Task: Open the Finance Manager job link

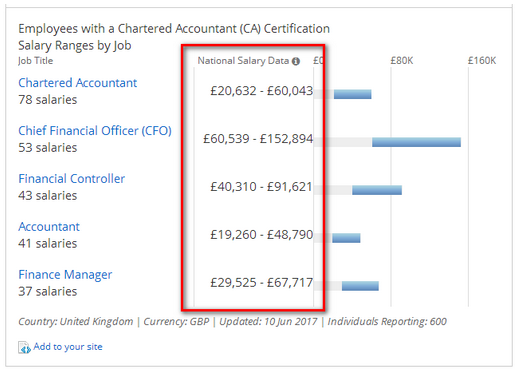Action: (x=65, y=275)
